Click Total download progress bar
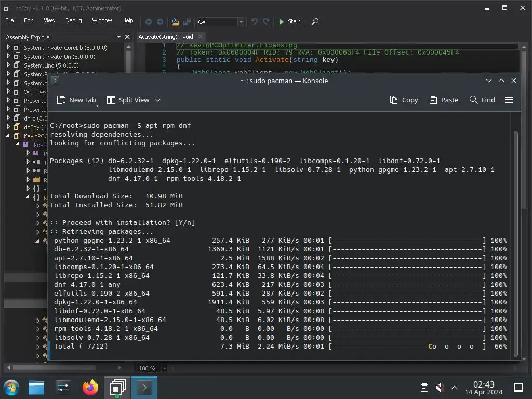 coord(407,347)
